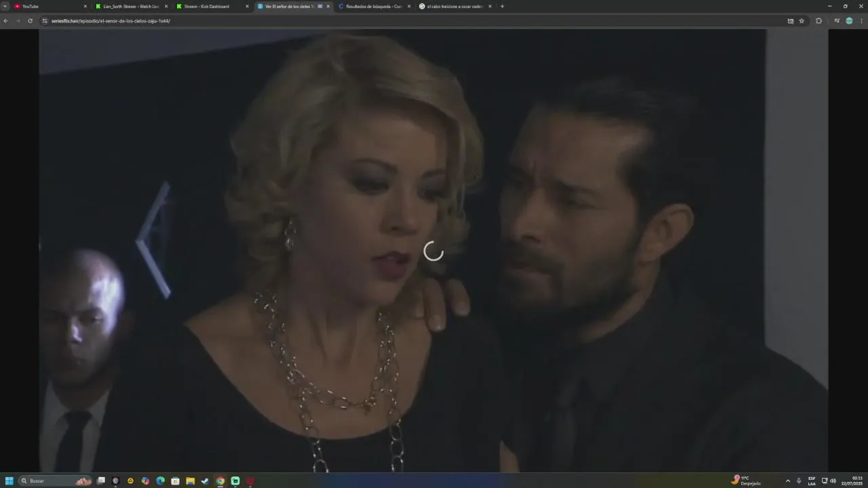Open Steam from taskbar

coord(205,481)
